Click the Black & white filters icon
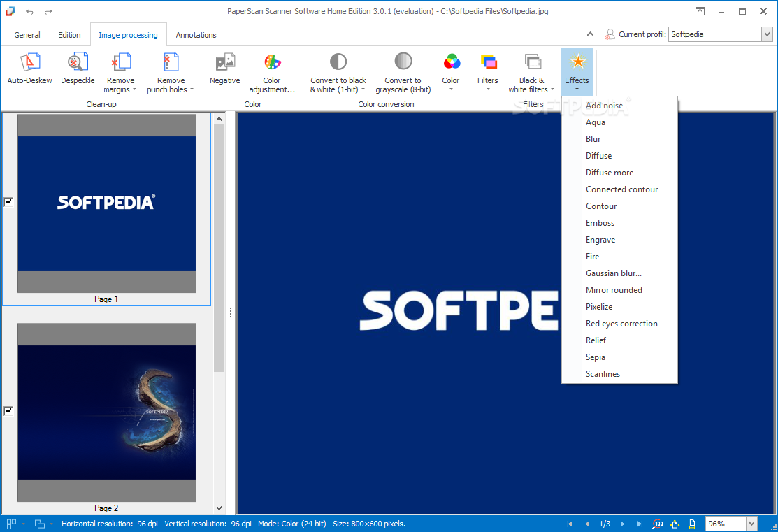The width and height of the screenshot is (778, 532). 533,62
